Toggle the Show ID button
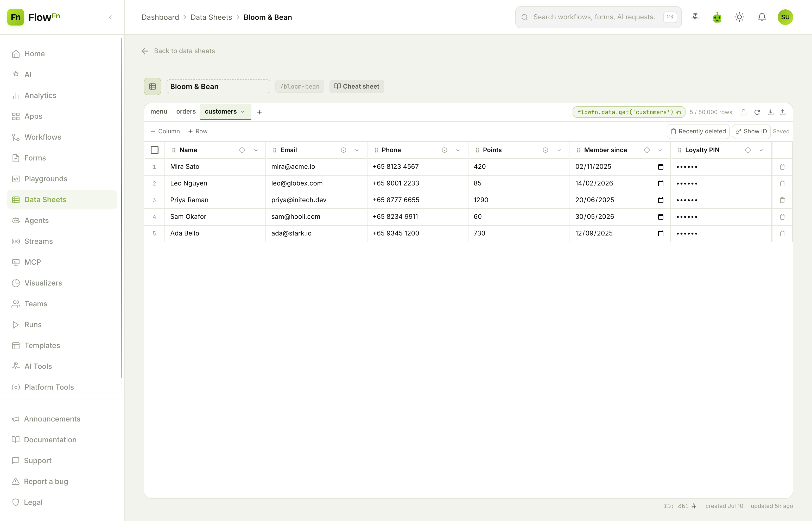 tap(751, 131)
